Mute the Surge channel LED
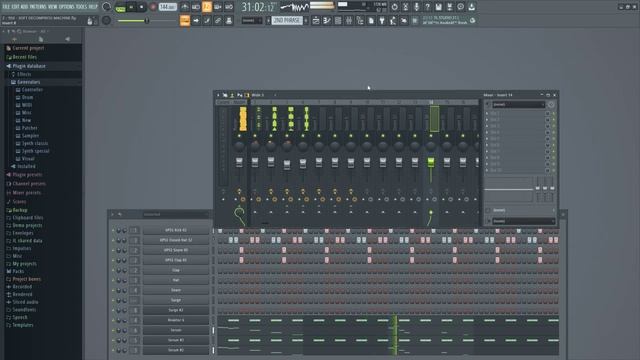 (x=113, y=300)
